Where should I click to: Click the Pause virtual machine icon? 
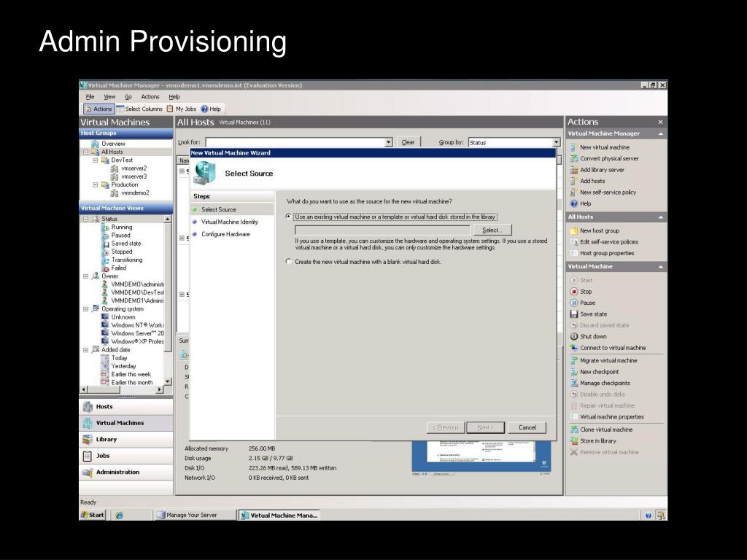(x=574, y=303)
